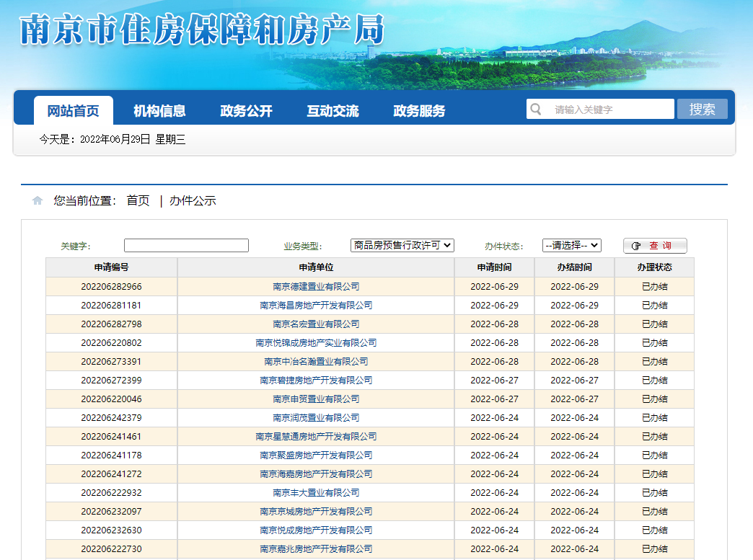The width and height of the screenshot is (753, 560).
Task: Go to the 政务公开 menu
Action: pyautogui.click(x=246, y=111)
